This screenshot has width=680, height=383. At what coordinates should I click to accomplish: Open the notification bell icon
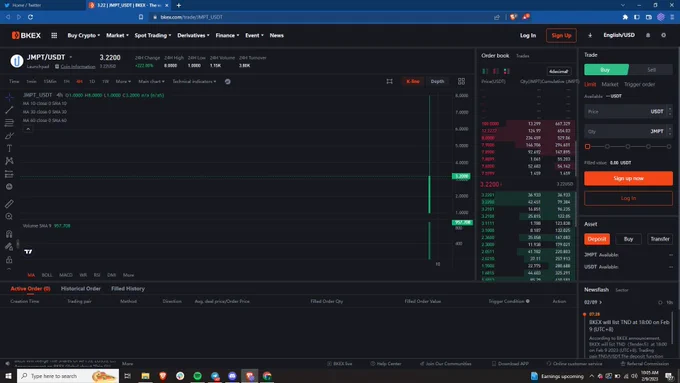648,36
